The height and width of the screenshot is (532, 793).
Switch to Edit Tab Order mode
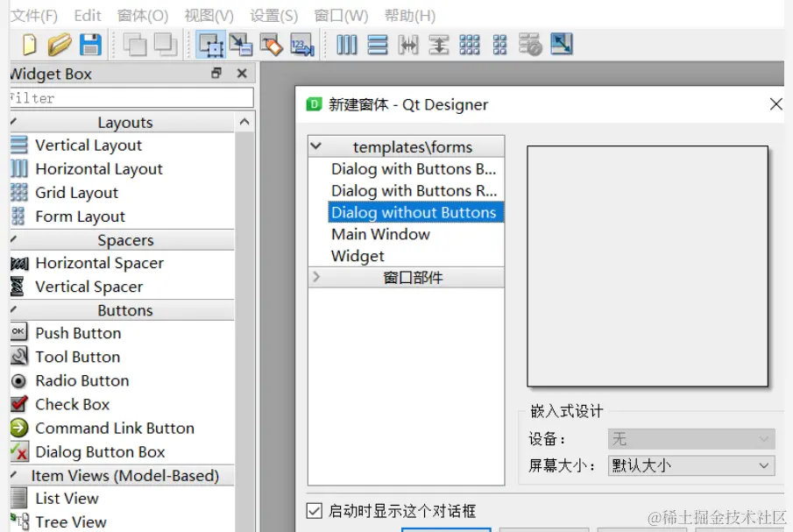(x=301, y=45)
